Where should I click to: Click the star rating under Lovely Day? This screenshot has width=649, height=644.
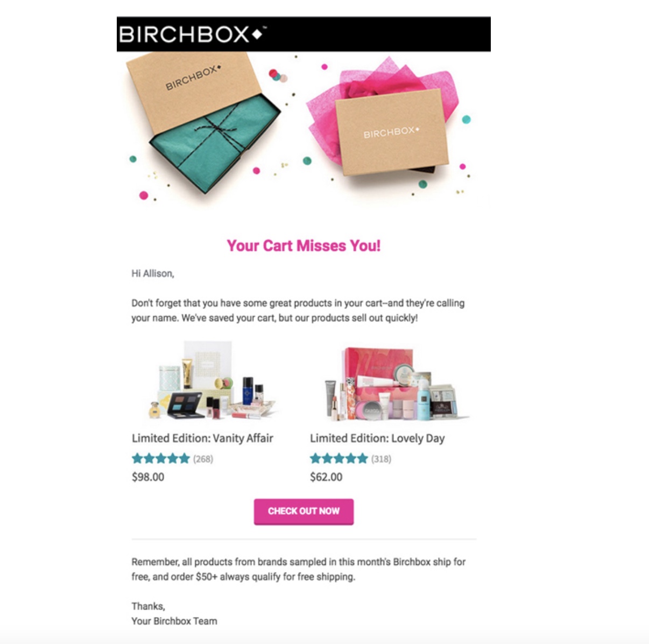[x=339, y=459]
